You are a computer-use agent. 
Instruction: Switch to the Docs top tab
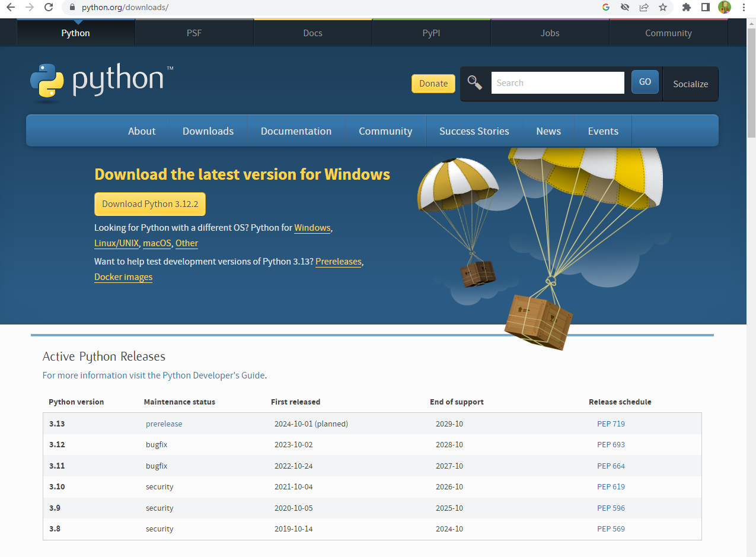[x=313, y=33]
